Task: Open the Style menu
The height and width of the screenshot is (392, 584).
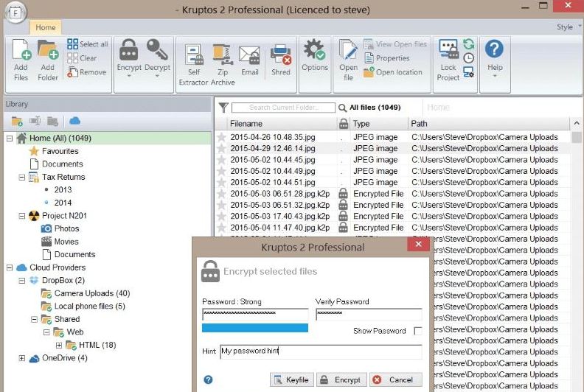Action: [568, 27]
